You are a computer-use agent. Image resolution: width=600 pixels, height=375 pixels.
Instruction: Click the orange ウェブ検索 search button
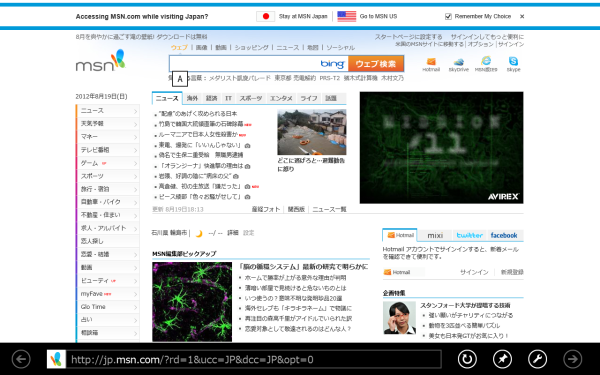coord(376,64)
